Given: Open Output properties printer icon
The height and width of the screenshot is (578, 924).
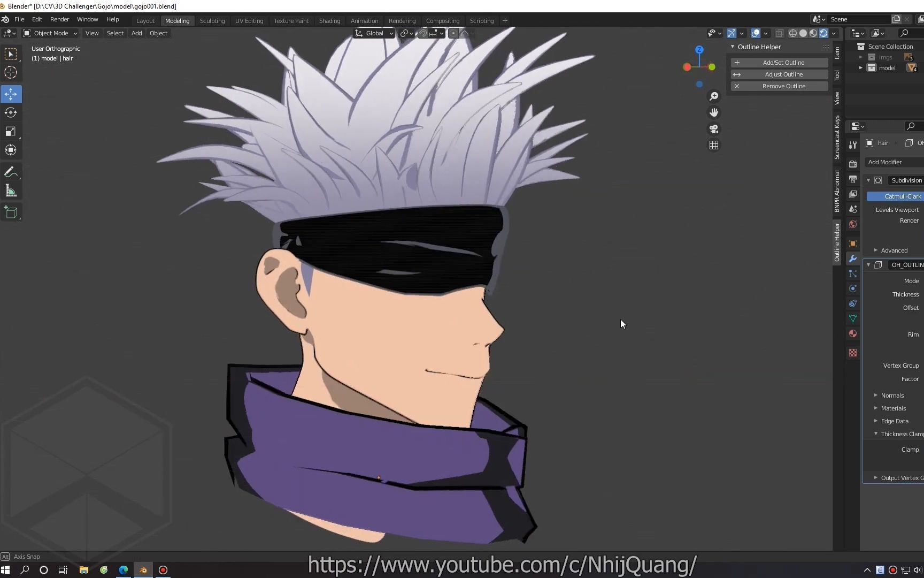Looking at the screenshot, I should tap(853, 179).
